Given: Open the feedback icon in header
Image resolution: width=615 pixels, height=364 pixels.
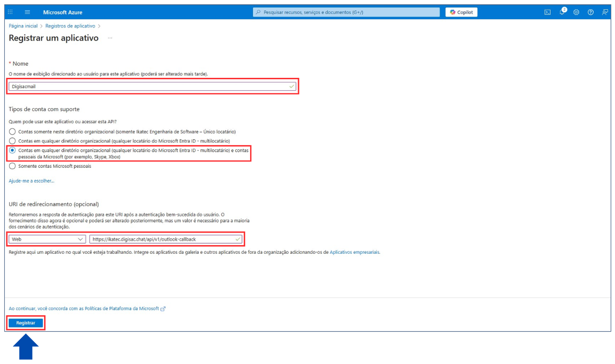Looking at the screenshot, I should point(605,12).
